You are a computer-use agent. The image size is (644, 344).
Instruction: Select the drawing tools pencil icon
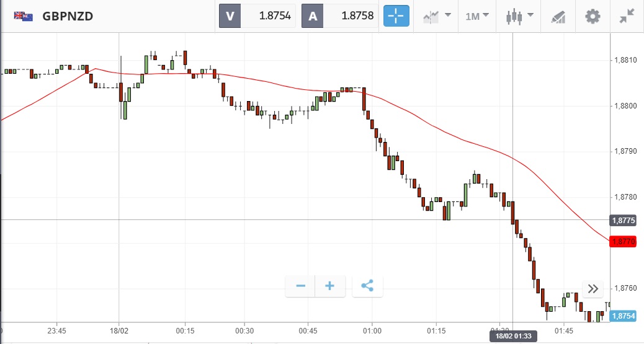click(558, 16)
